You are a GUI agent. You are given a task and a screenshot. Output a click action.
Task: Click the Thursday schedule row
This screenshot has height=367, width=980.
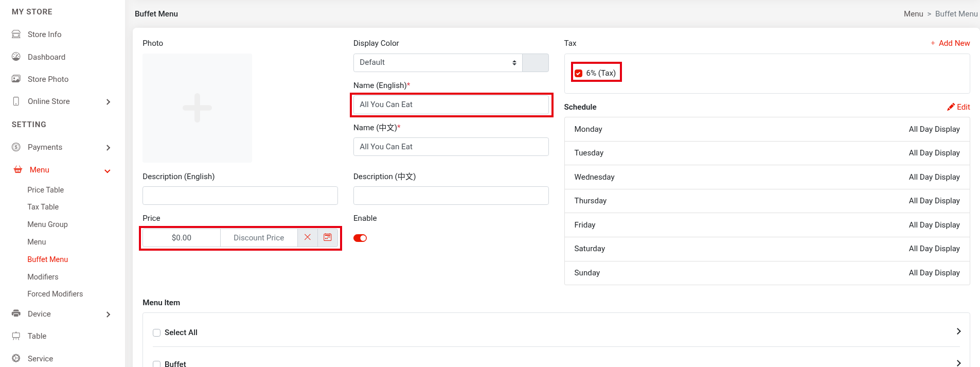pyautogui.click(x=767, y=201)
